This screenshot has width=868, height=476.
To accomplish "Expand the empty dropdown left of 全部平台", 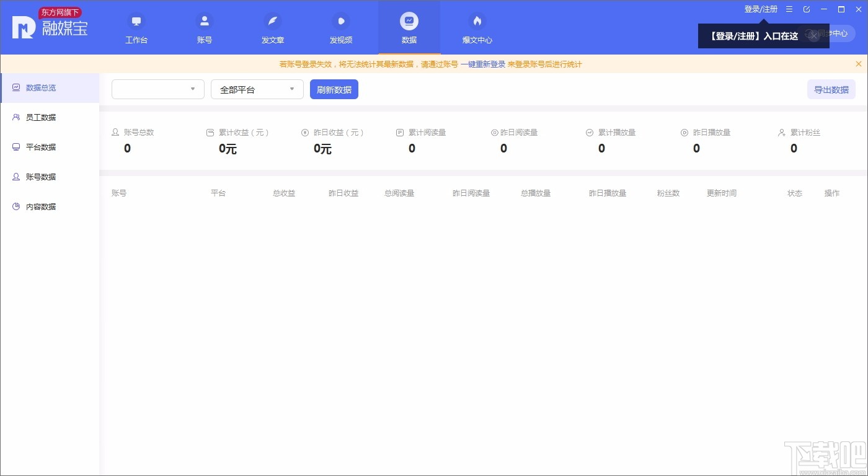I will [x=158, y=89].
